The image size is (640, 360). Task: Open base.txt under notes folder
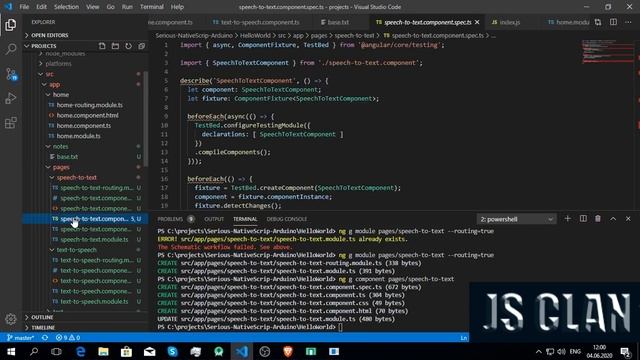(67, 157)
